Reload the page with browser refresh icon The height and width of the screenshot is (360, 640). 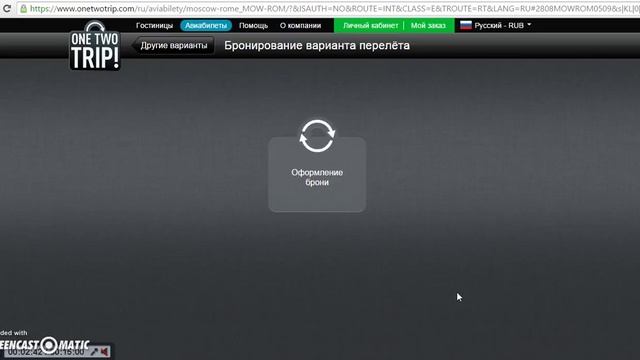(7, 8)
